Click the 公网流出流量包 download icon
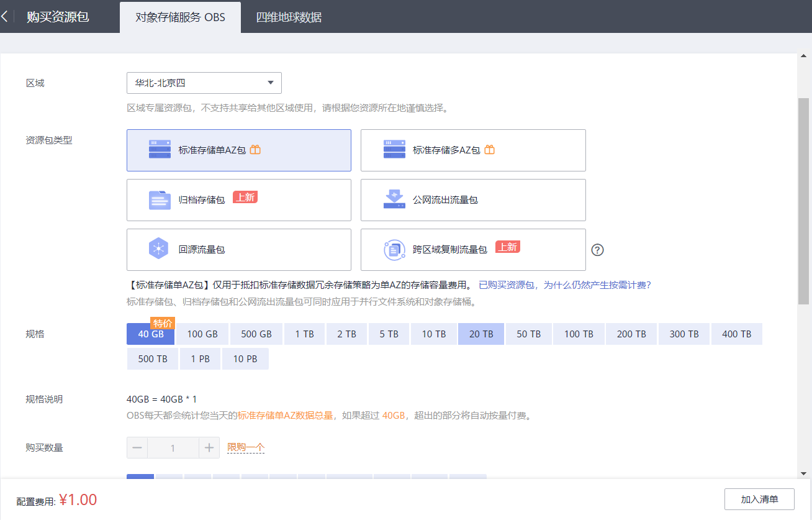812x520 pixels. (394, 199)
